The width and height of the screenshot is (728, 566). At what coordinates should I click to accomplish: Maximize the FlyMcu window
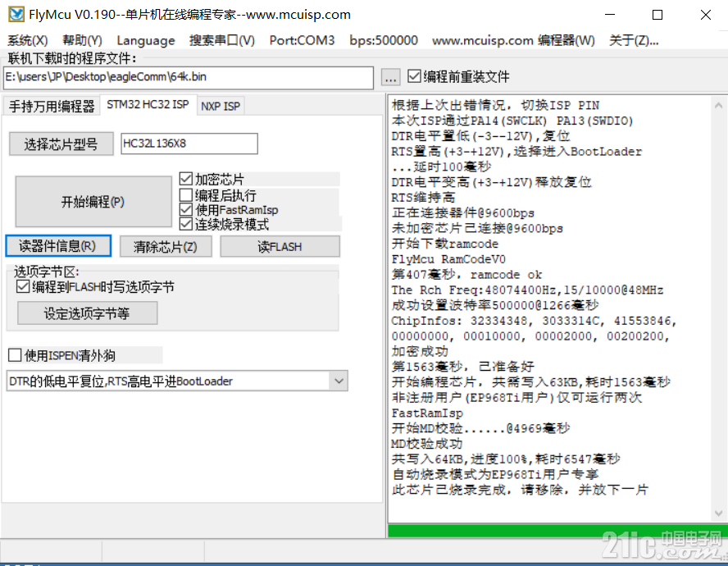coord(657,15)
